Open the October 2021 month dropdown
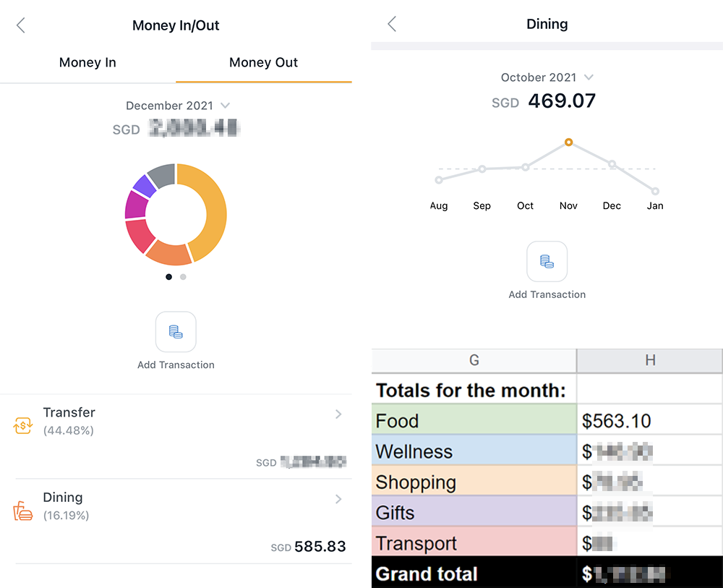The width and height of the screenshot is (723, 588). click(x=547, y=77)
